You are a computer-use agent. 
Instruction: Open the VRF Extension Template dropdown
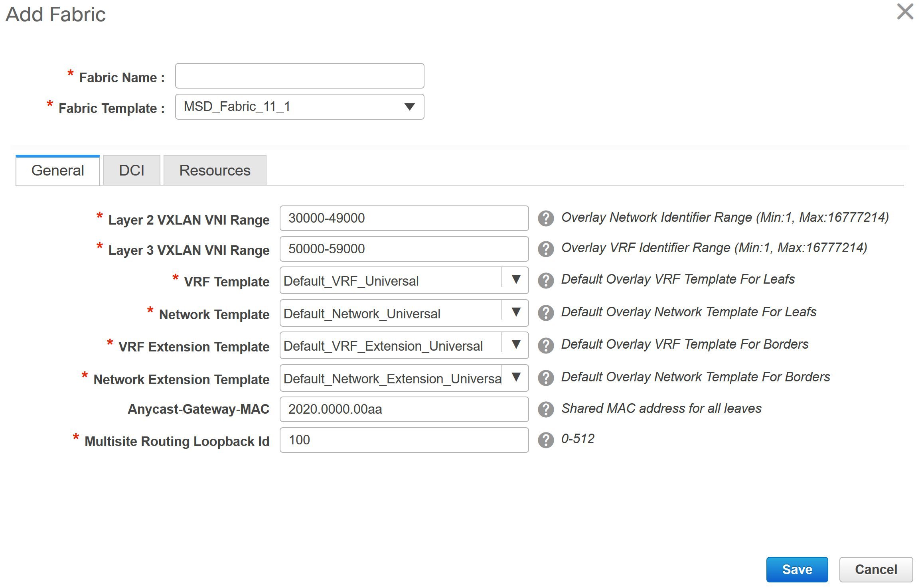(515, 345)
